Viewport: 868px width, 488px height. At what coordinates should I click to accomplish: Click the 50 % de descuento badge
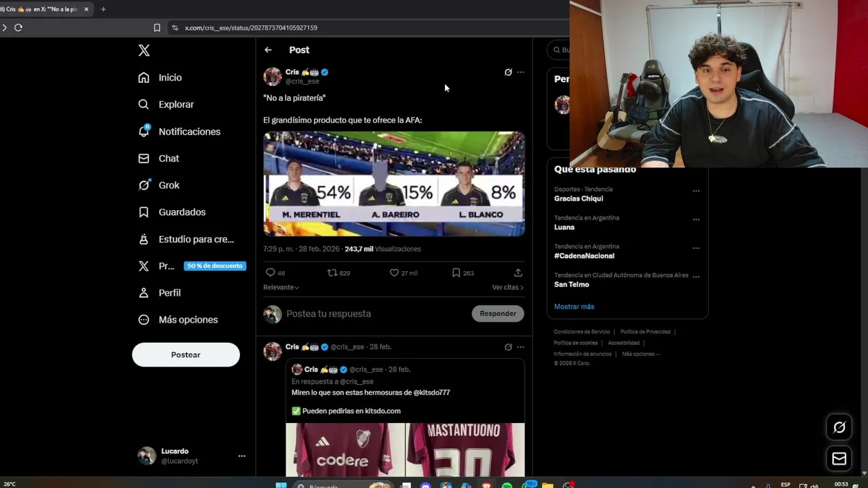[x=214, y=266]
